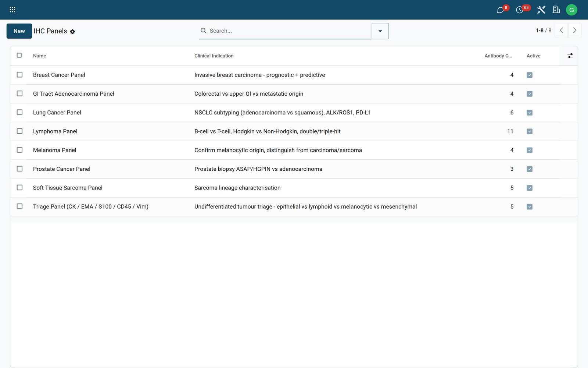Toggle Active checkbox for Breast Cancer Panel

(530, 75)
